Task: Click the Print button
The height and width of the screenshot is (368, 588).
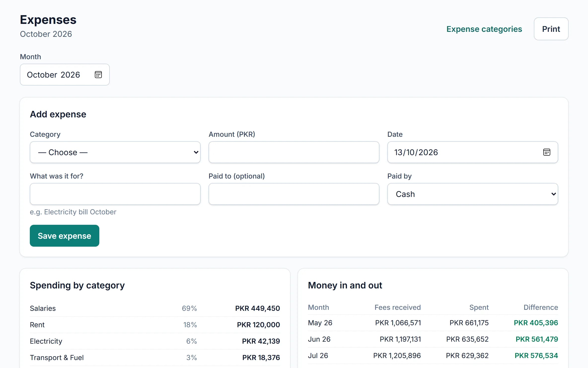Action: pos(551,29)
